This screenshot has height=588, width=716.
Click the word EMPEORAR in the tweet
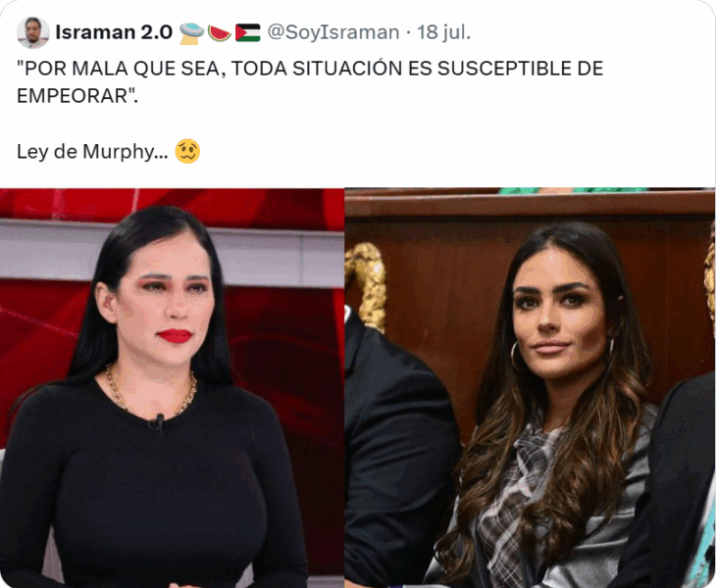[77, 96]
